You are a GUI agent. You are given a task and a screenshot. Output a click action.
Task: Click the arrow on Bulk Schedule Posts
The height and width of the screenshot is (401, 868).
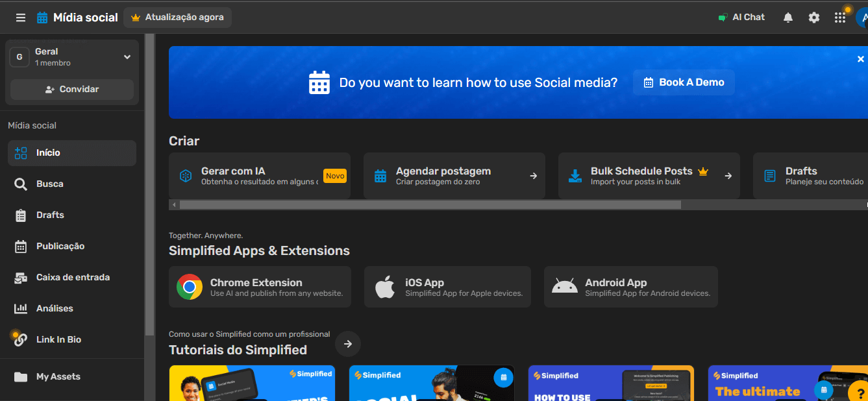(728, 176)
